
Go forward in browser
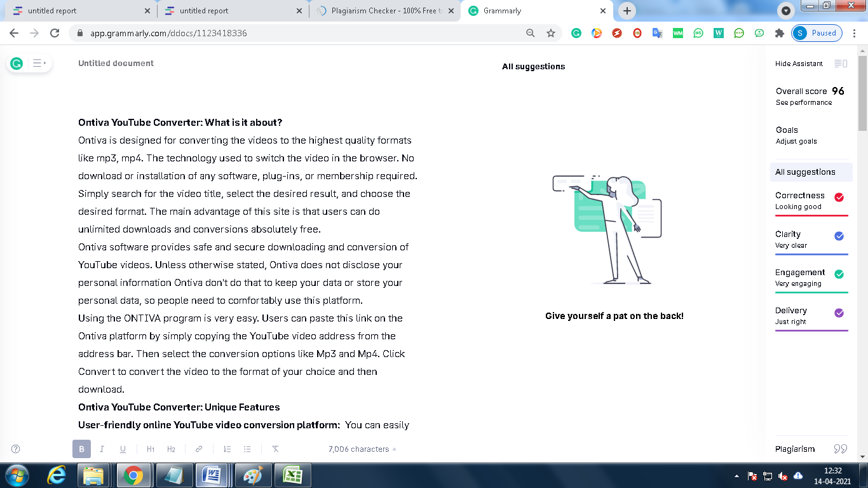34,33
